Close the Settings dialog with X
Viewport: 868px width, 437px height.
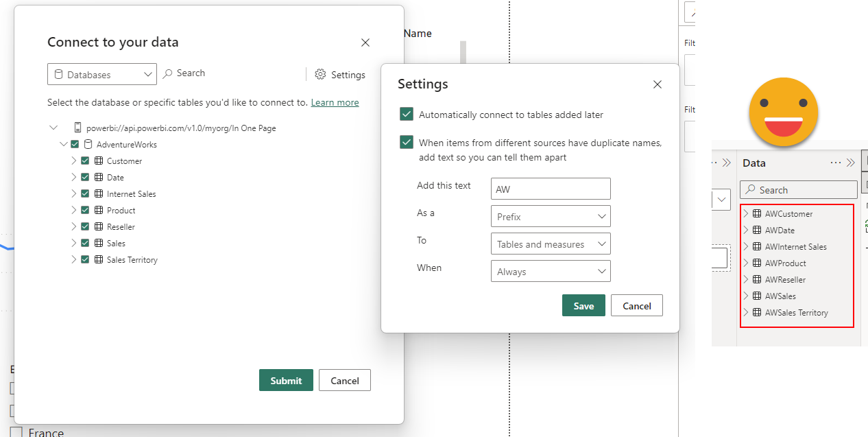coord(658,84)
